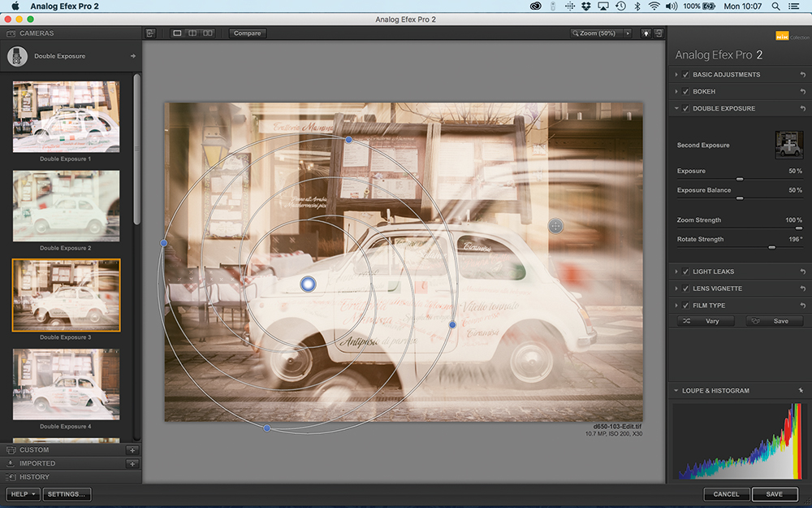Viewport: 812px width, 508px height.
Task: Click the bottom-right SAVE button
Action: coord(775,494)
